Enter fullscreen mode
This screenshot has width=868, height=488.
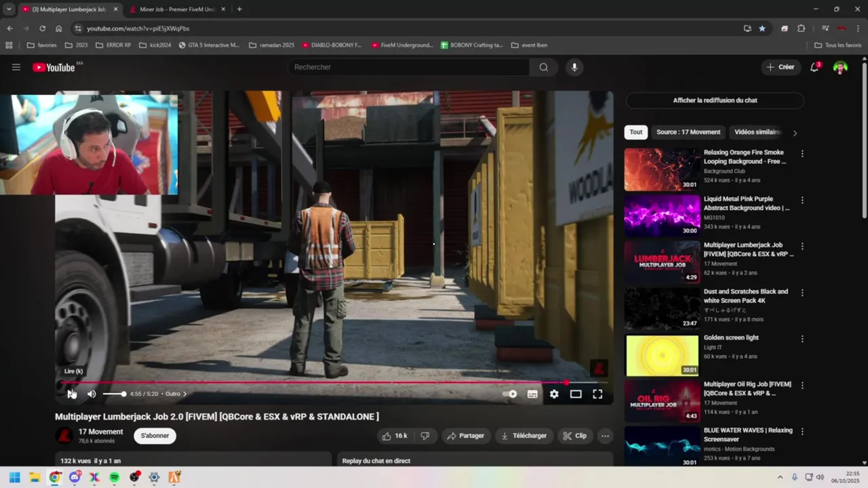pos(597,394)
